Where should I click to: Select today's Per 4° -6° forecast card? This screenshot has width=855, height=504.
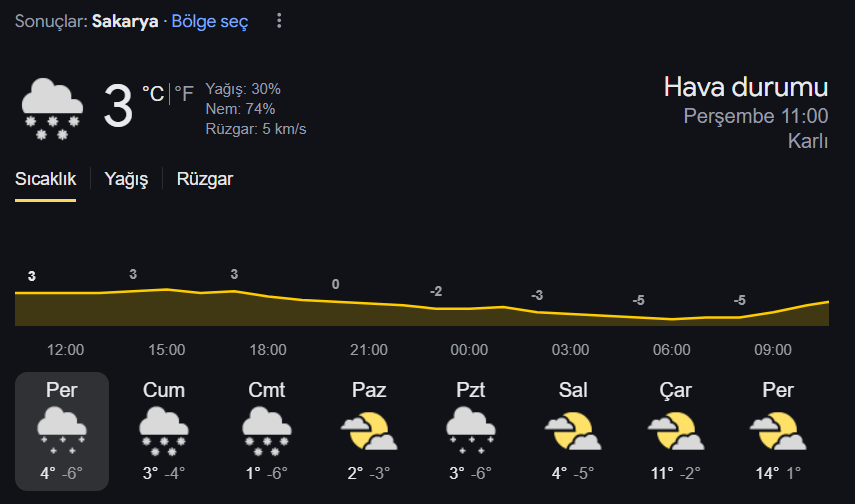(x=62, y=431)
